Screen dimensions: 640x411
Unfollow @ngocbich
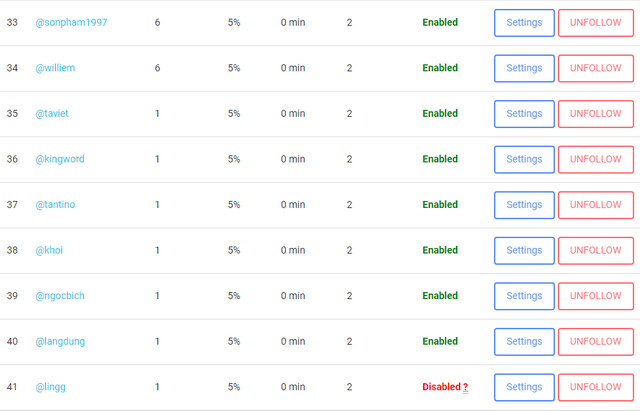[x=596, y=296]
